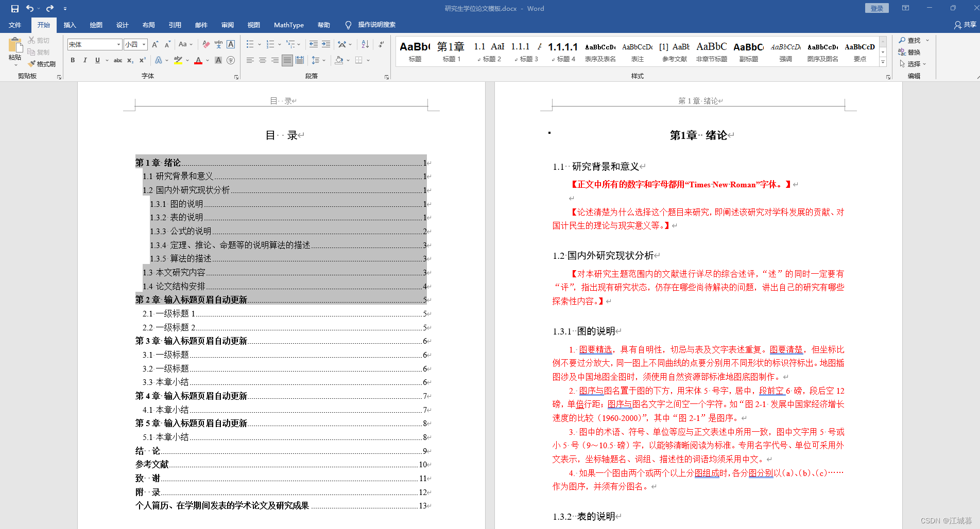
Task: Undo the last action
Action: [x=30, y=8]
